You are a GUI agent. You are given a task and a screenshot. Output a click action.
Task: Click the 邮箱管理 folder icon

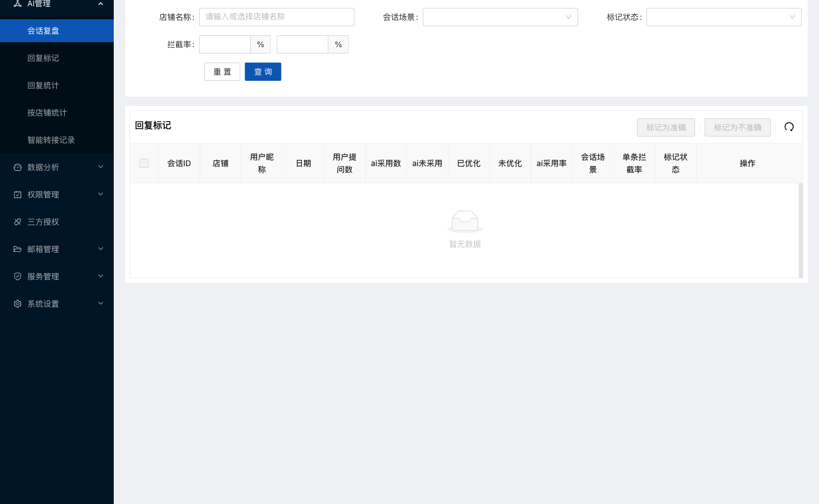[x=18, y=249]
